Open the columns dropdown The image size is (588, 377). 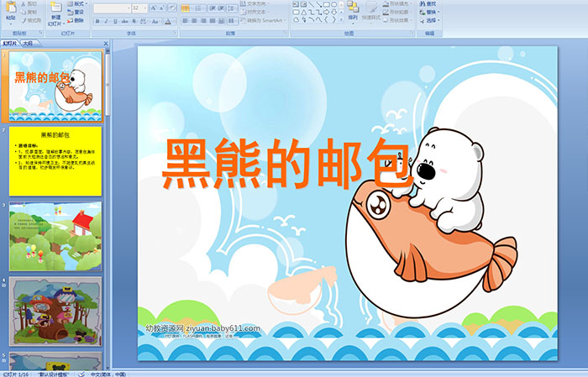click(x=233, y=21)
